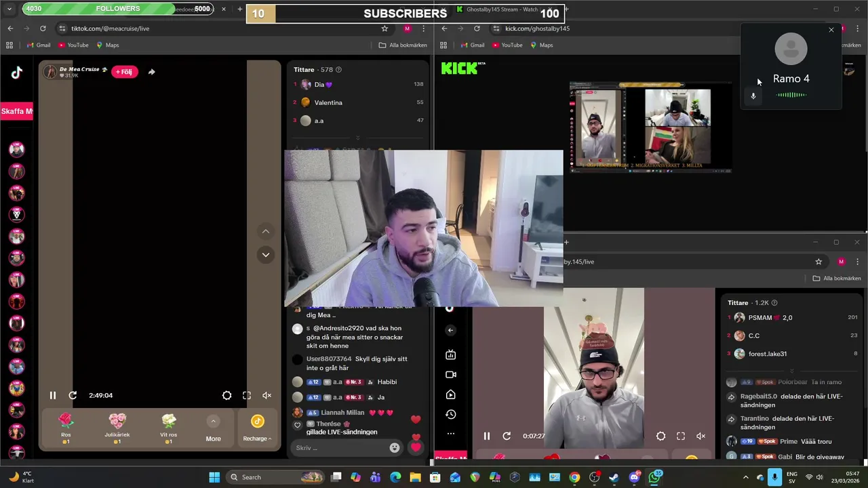
Task: Follow De Mea Cruise with Följ button
Action: click(x=124, y=72)
